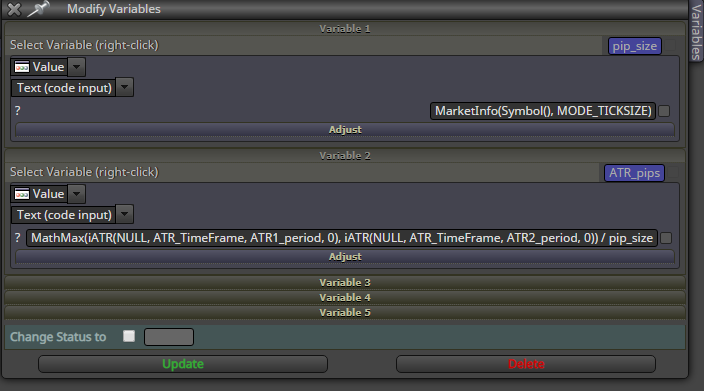Pin the Modify Variables panel
The width and height of the screenshot is (704, 391).
pyautogui.click(x=38, y=9)
